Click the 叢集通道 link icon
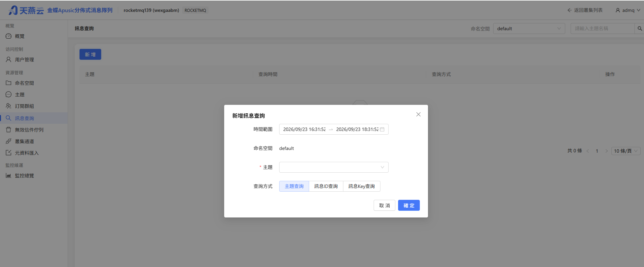644x267 pixels. tap(8, 141)
